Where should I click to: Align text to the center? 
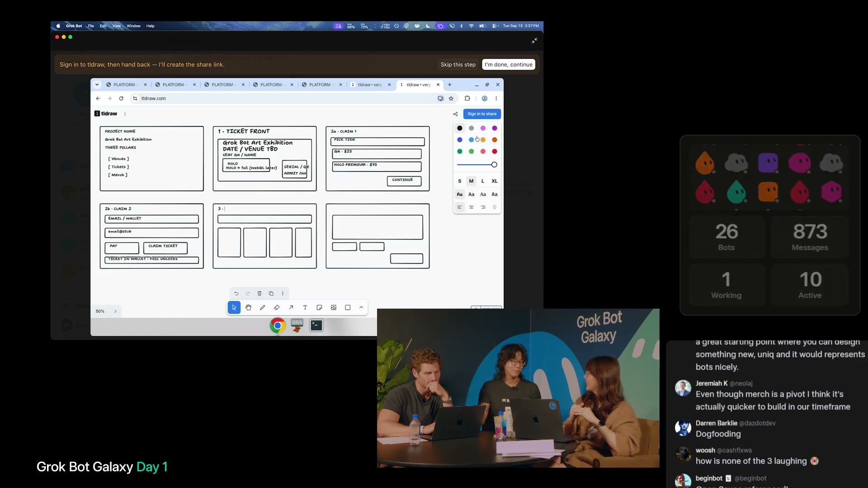click(x=472, y=207)
